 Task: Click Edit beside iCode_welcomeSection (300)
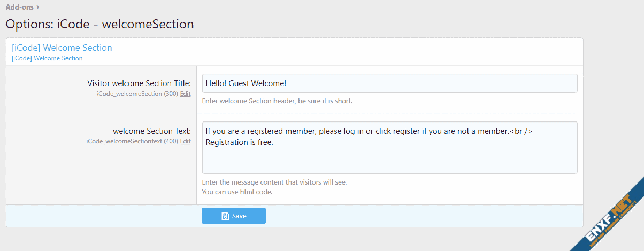(185, 94)
